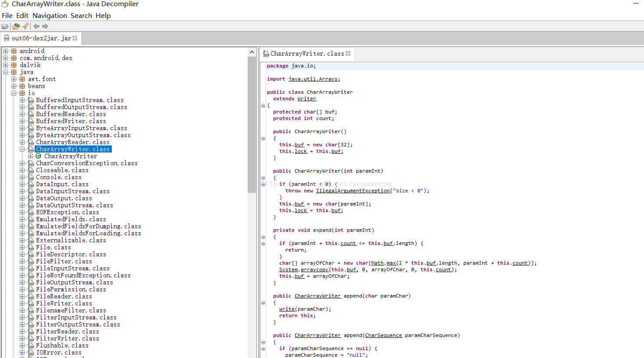The width and height of the screenshot is (644, 358).
Task: Click the io package icon
Action: point(22,93)
